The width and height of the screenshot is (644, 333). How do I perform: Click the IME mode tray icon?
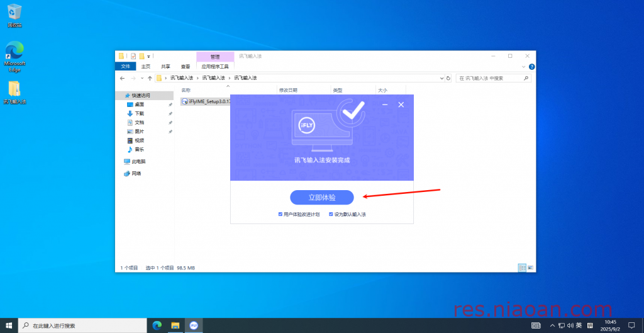tap(590, 325)
